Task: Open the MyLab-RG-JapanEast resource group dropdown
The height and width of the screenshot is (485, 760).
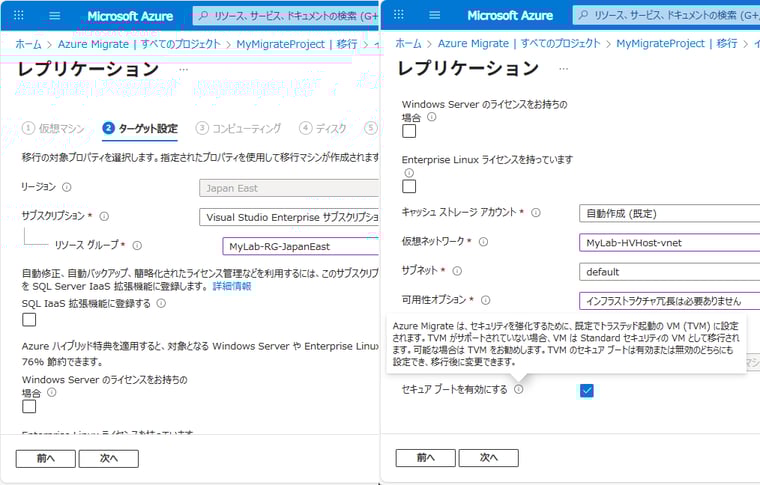Action: [301, 246]
